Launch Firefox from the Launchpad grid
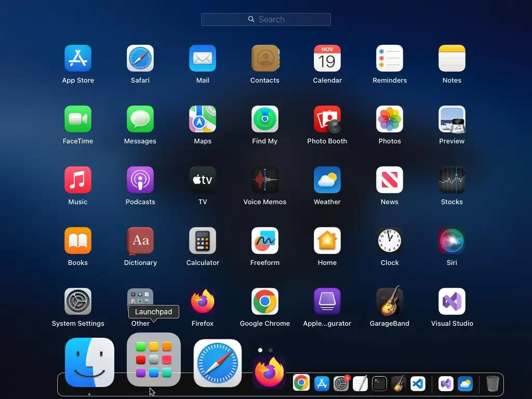The width and height of the screenshot is (532, 399). point(203,301)
